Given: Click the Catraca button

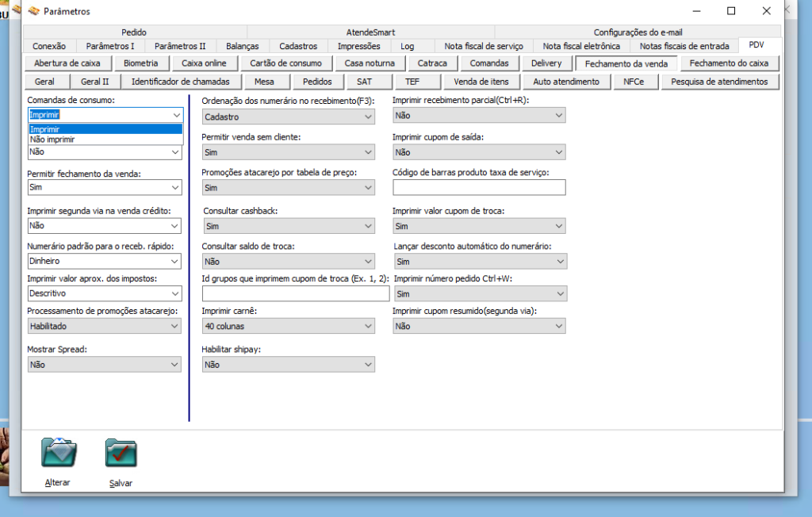Looking at the screenshot, I should (x=432, y=63).
